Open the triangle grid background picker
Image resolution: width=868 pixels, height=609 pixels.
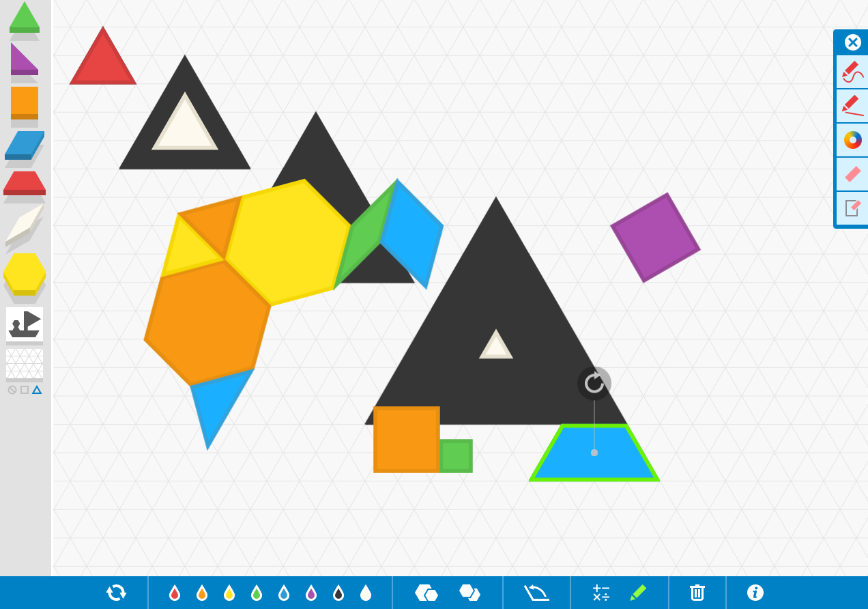click(25, 364)
